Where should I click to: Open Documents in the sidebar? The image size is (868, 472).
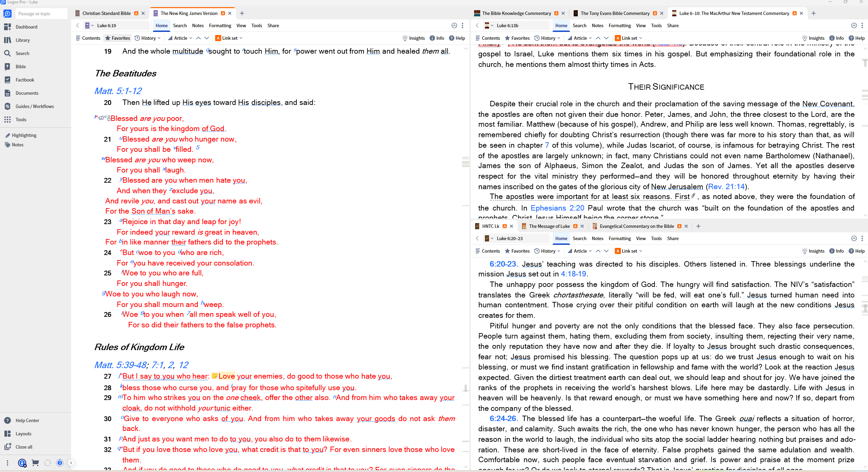click(21, 93)
